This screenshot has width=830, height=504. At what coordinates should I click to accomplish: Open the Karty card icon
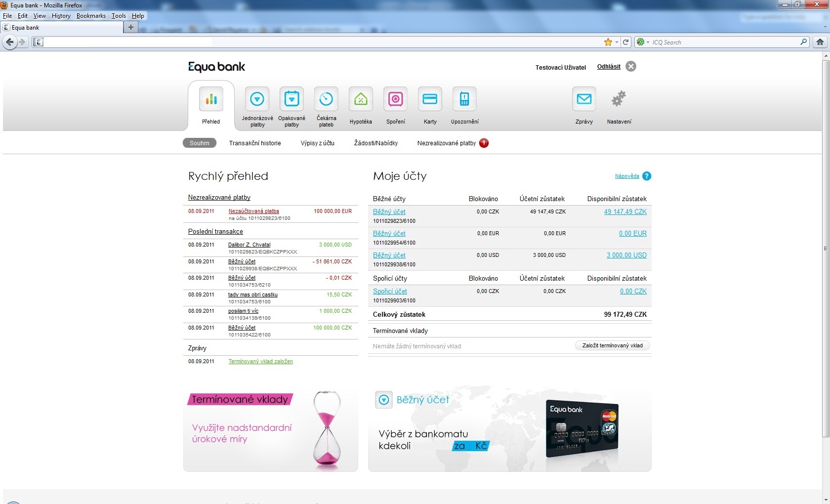[430, 99]
